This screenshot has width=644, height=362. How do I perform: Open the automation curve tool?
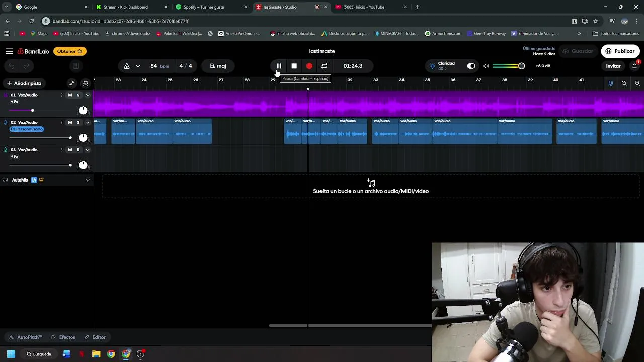pyautogui.click(x=72, y=83)
